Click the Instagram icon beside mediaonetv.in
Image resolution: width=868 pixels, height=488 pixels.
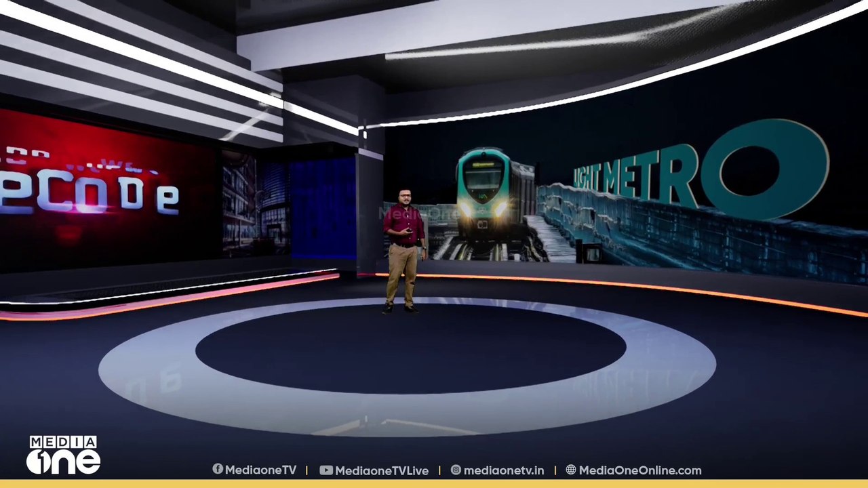(456, 470)
